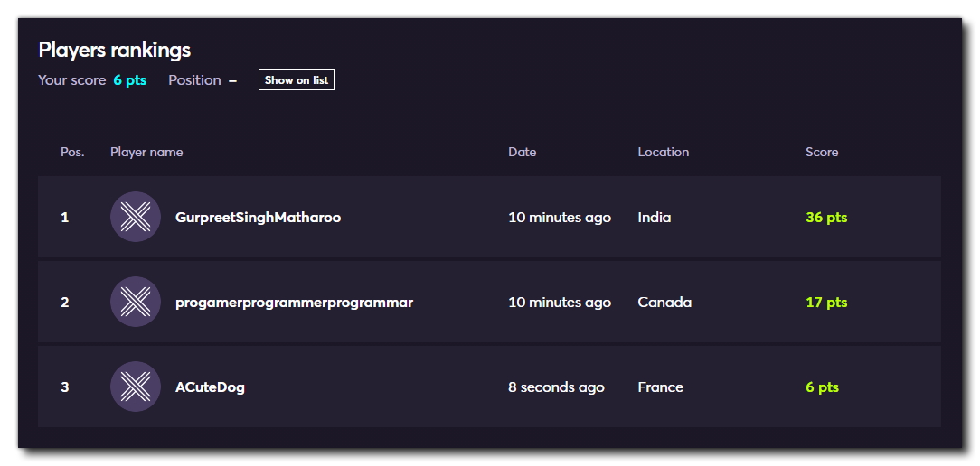
Task: Click position number 3
Action: (x=64, y=387)
